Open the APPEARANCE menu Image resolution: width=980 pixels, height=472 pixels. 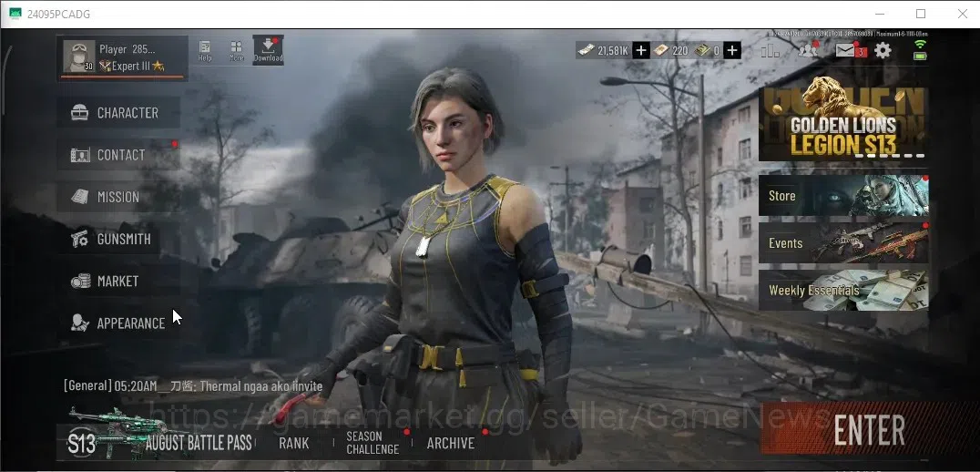[119, 323]
